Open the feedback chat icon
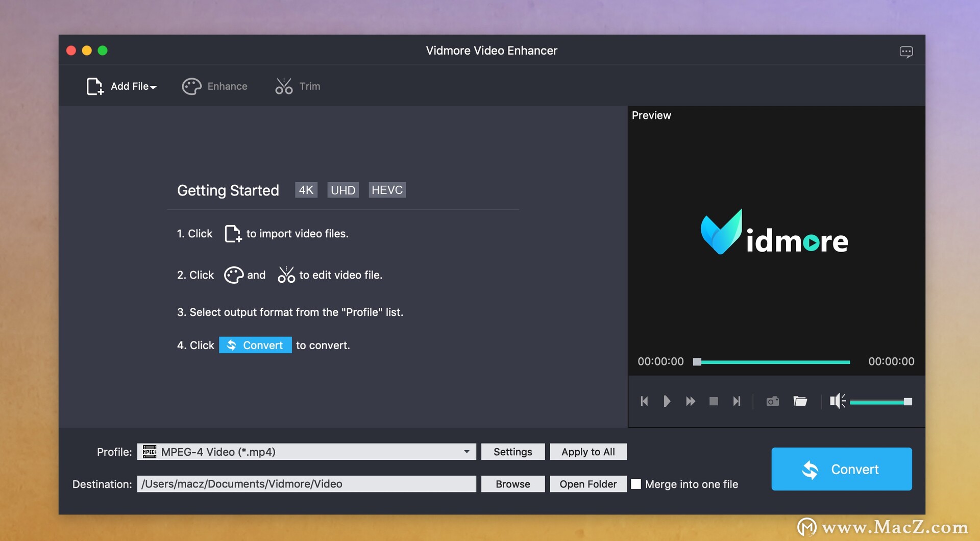The image size is (980, 541). tap(906, 52)
